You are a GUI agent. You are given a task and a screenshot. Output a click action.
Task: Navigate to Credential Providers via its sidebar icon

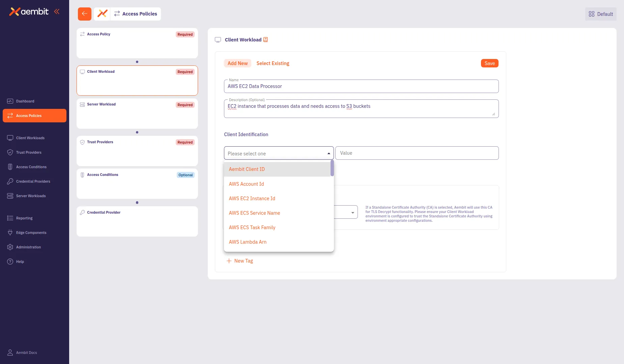32,181
